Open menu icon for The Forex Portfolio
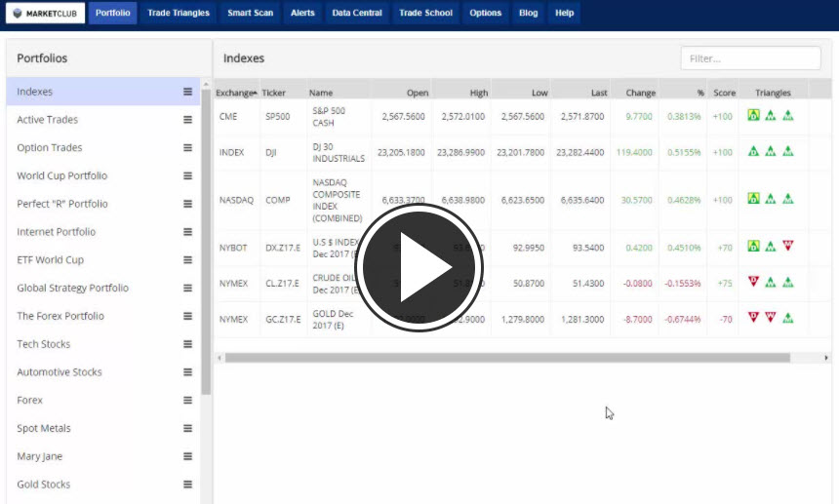Viewport: 839px width, 504px height. click(188, 316)
